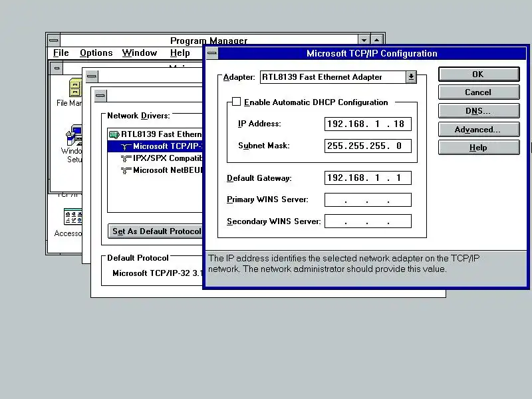Click the IPX/SPX protocol icon

[126, 158]
